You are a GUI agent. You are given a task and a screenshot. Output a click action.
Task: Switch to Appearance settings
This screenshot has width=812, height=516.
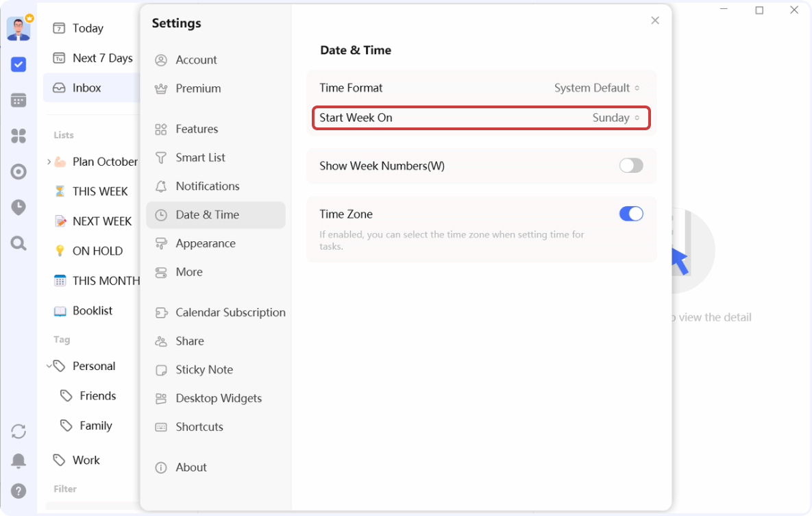(x=206, y=243)
